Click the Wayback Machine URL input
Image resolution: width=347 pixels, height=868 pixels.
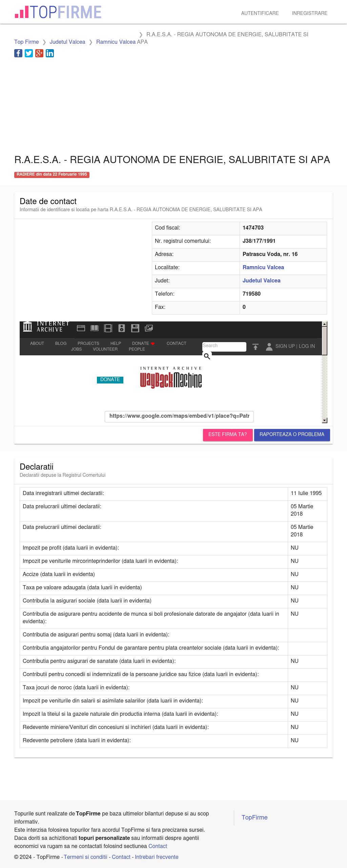pos(179,416)
